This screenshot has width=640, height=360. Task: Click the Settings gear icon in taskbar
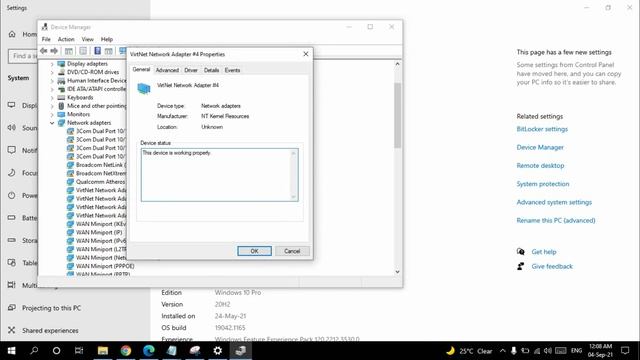[x=218, y=351]
